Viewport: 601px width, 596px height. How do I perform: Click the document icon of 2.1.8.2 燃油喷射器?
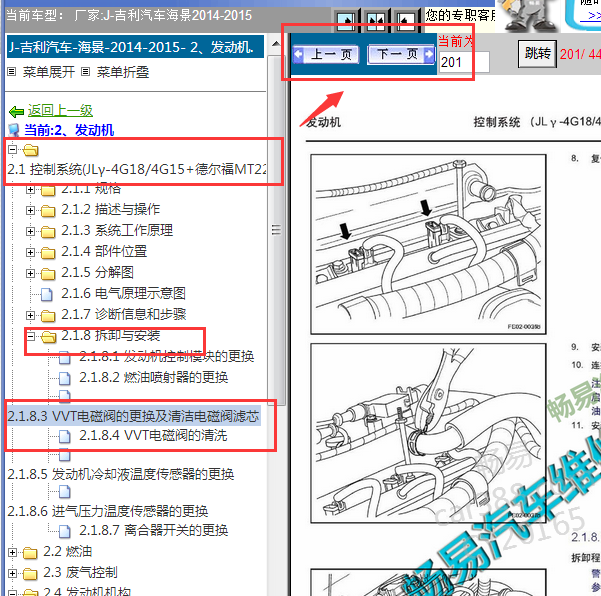point(65,378)
